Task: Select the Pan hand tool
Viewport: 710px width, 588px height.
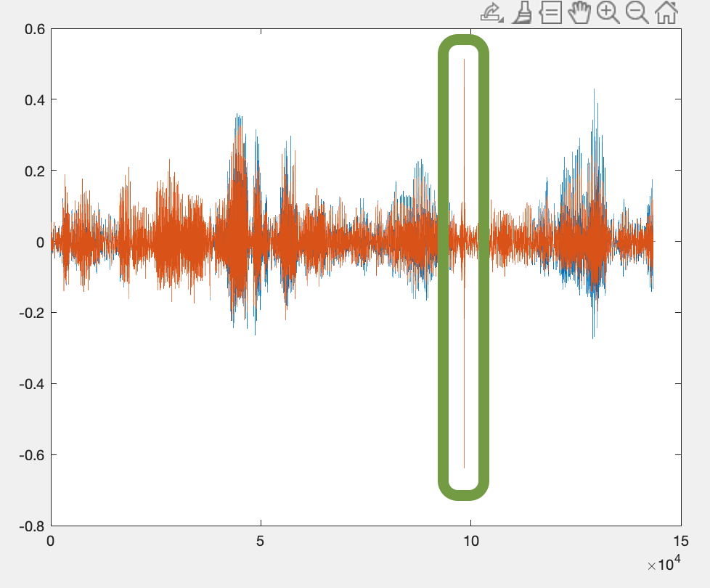Action: coord(580,12)
